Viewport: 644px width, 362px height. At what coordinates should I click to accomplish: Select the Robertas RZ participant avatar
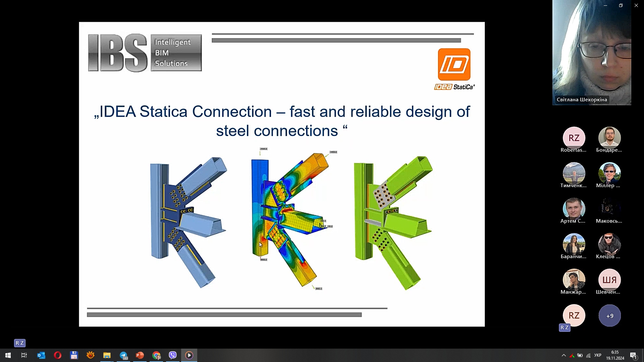pyautogui.click(x=574, y=138)
